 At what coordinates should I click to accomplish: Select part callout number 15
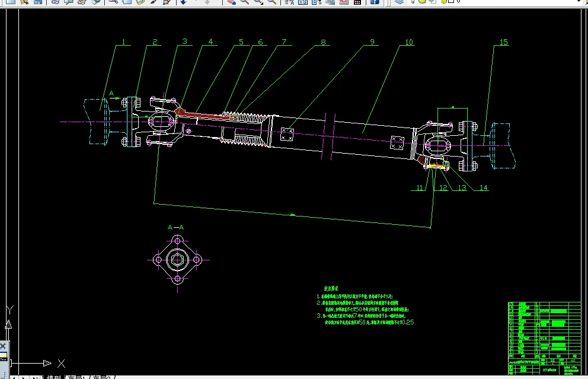coord(504,42)
